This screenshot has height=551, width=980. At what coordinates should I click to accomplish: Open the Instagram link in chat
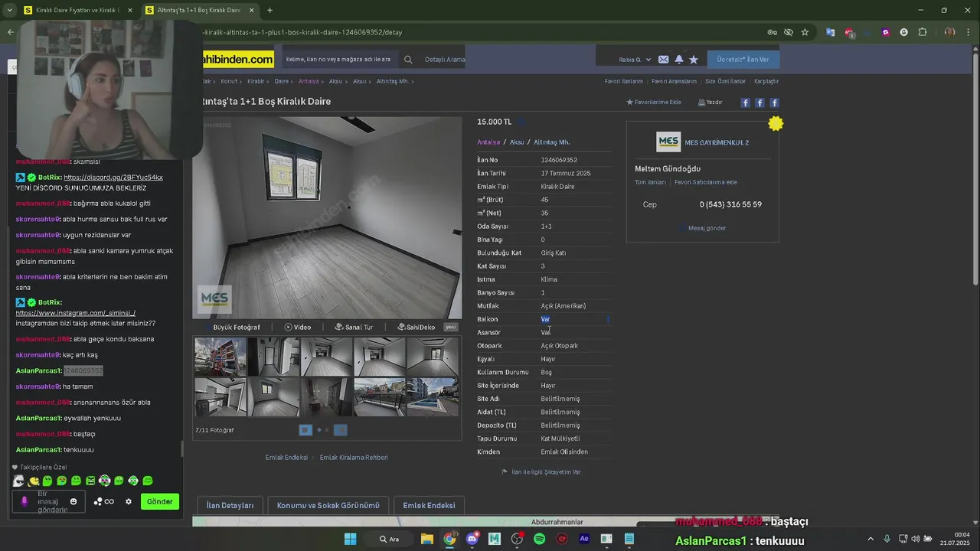point(75,313)
